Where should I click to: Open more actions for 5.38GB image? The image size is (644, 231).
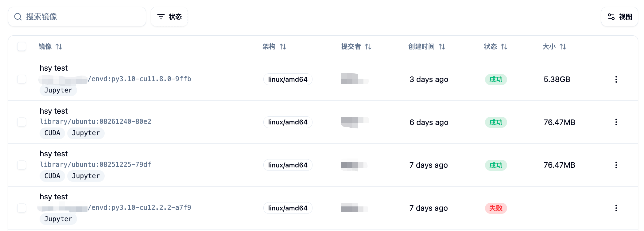pos(616,80)
